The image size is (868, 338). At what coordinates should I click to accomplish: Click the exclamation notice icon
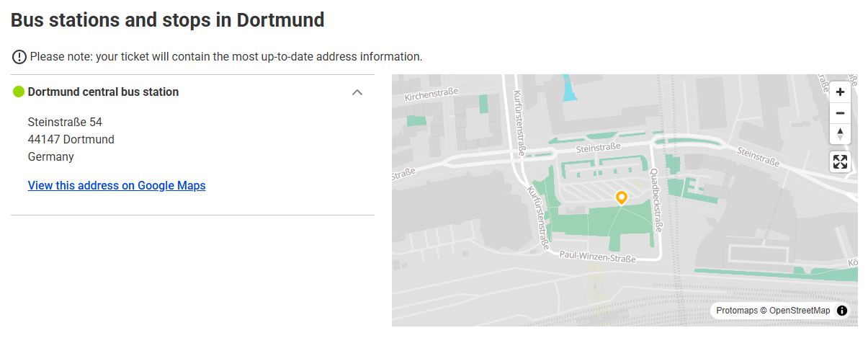tap(19, 57)
